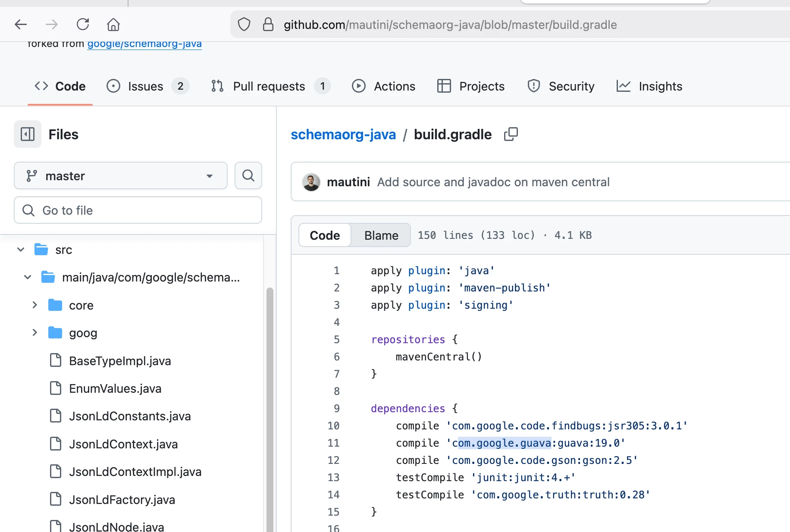The image size is (790, 532).
Task: Collapse the file tree side panel icon
Action: [28, 134]
